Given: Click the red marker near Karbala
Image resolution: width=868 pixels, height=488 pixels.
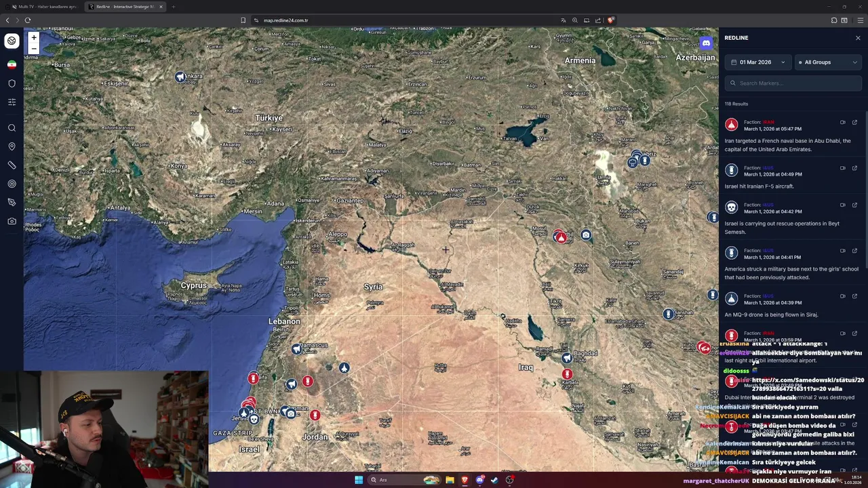Looking at the screenshot, I should point(567,373).
